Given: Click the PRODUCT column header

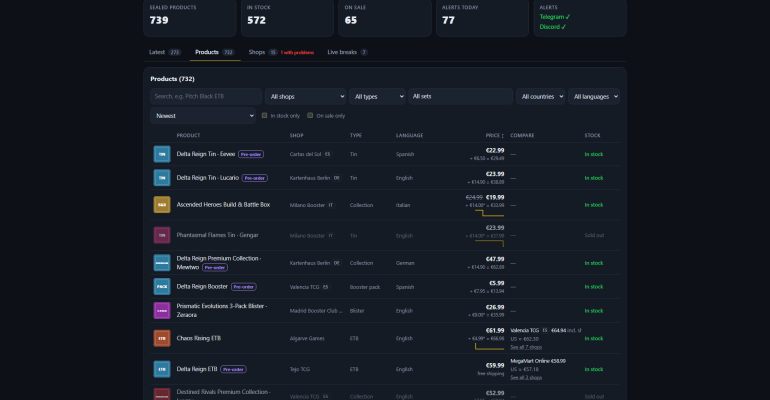Looking at the screenshot, I should click(188, 135).
